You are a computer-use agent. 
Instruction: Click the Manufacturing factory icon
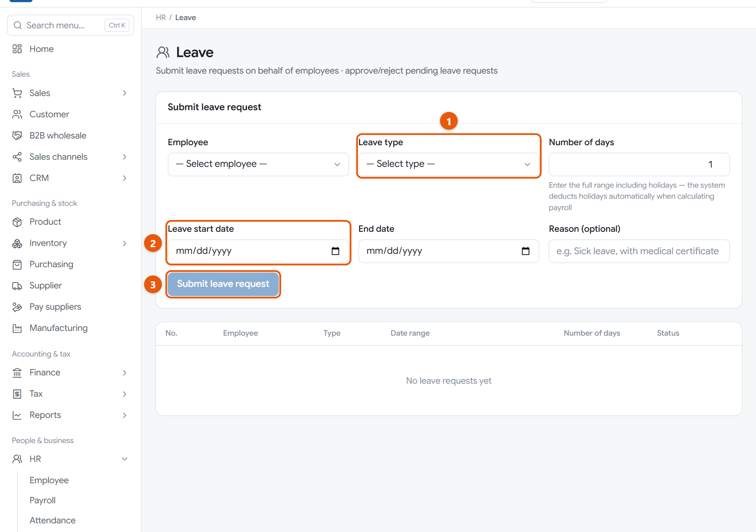[17, 329]
